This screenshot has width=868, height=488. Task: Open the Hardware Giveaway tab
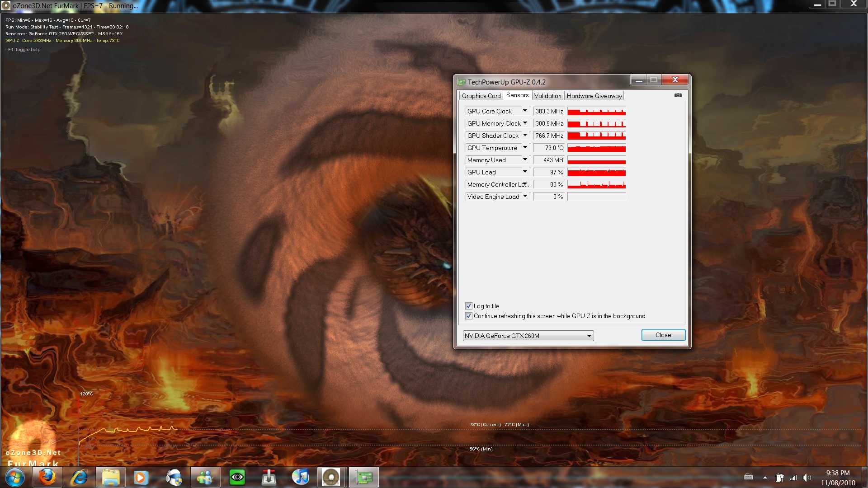pos(594,96)
